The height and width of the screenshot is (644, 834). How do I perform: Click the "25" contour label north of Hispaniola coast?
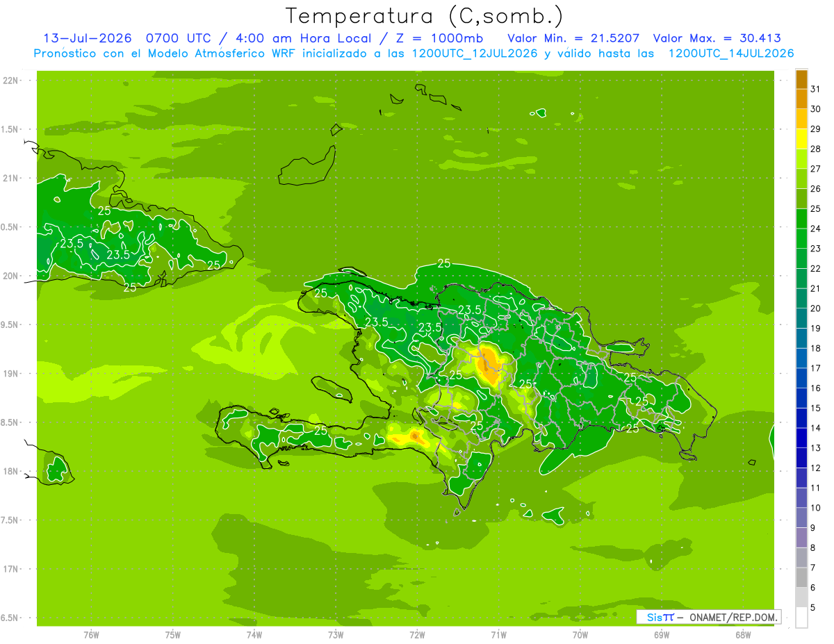click(443, 263)
